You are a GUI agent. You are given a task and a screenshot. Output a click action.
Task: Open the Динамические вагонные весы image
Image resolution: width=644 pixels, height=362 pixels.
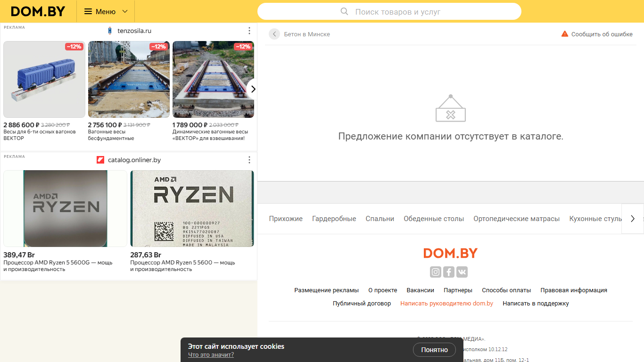pyautogui.click(x=213, y=79)
